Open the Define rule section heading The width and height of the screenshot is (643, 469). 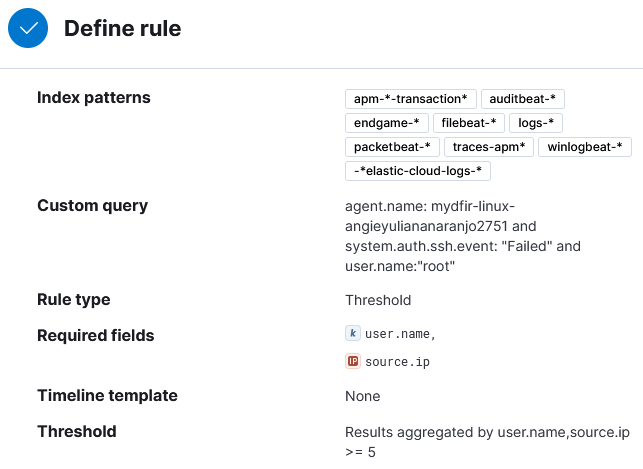(x=123, y=28)
